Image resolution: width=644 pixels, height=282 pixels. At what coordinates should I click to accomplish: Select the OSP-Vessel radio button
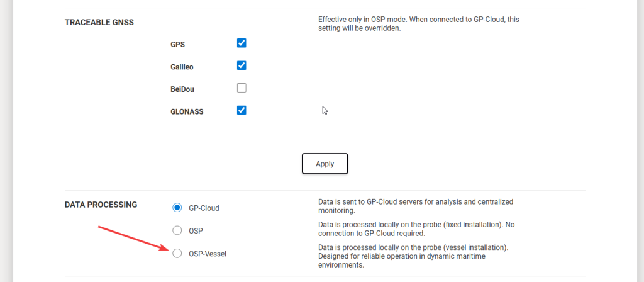[177, 253]
